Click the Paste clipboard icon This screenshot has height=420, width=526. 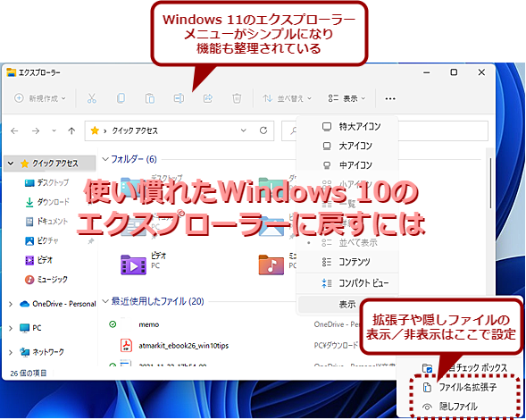pos(150,98)
